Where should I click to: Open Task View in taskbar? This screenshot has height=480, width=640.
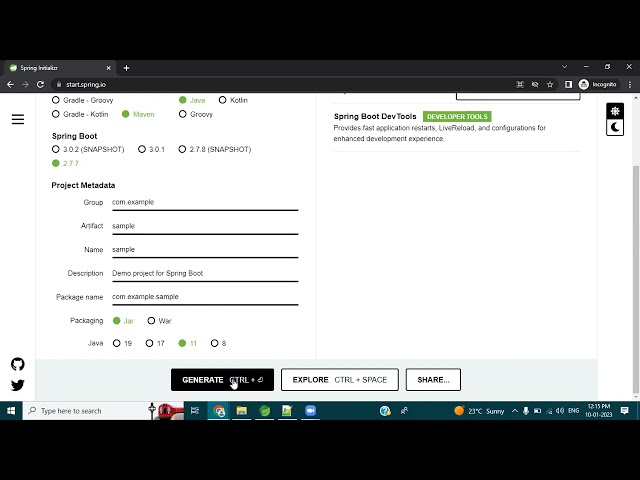[195, 411]
